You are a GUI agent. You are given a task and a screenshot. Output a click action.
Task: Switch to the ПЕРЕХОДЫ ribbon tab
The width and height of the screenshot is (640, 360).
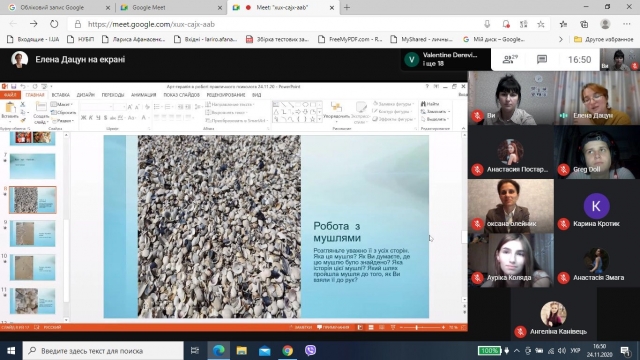pyautogui.click(x=113, y=95)
